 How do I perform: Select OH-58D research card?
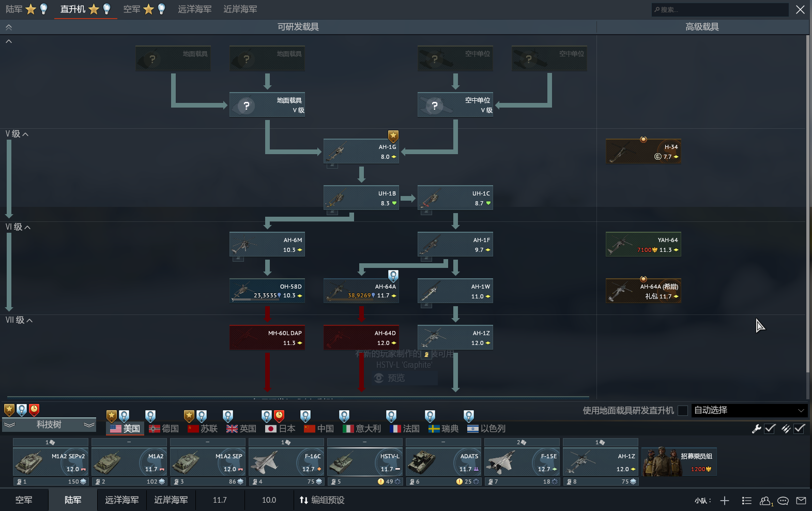(267, 291)
